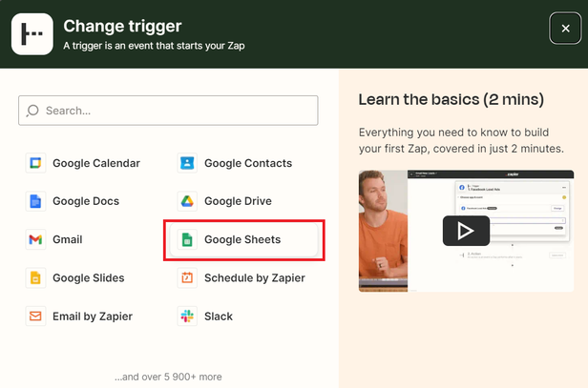Click the Google Sheets icon
The width and height of the screenshot is (588, 388).
187,239
